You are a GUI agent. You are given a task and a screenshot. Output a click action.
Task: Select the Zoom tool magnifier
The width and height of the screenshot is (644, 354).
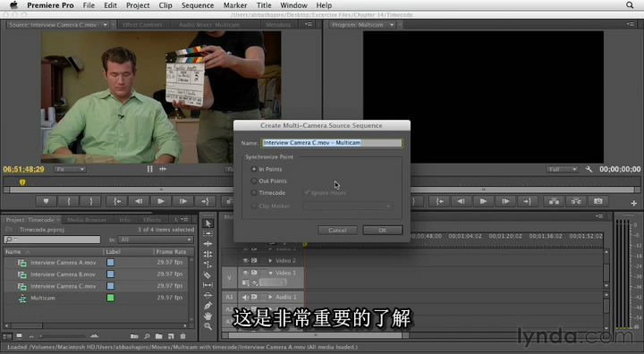coord(208,326)
